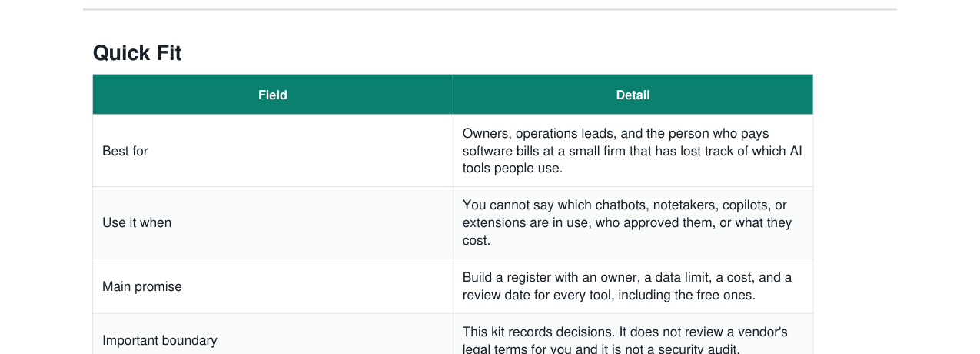Select the Important boundary cell
The image size is (980, 354).
273,334
